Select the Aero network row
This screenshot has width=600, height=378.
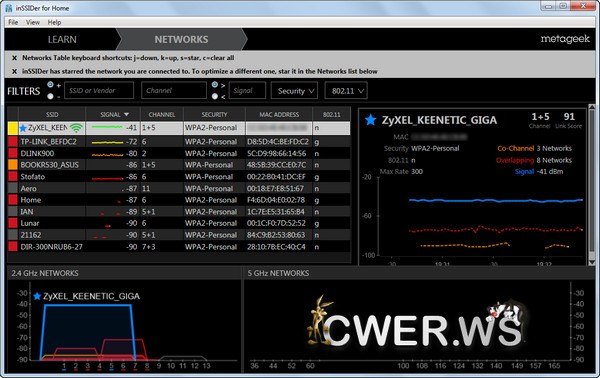[179, 188]
